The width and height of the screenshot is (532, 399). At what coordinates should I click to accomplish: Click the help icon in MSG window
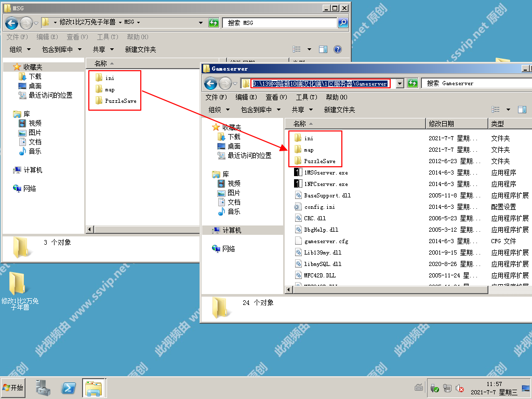(x=337, y=49)
